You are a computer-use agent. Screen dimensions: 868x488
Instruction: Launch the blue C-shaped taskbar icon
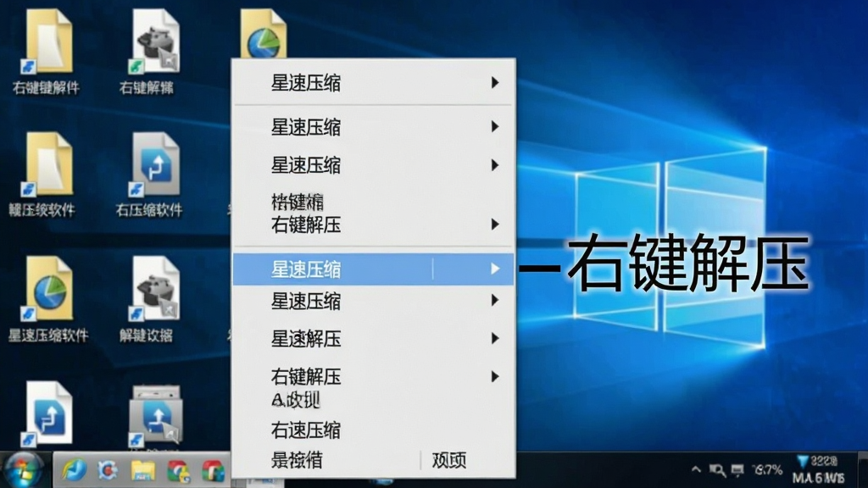(x=108, y=470)
